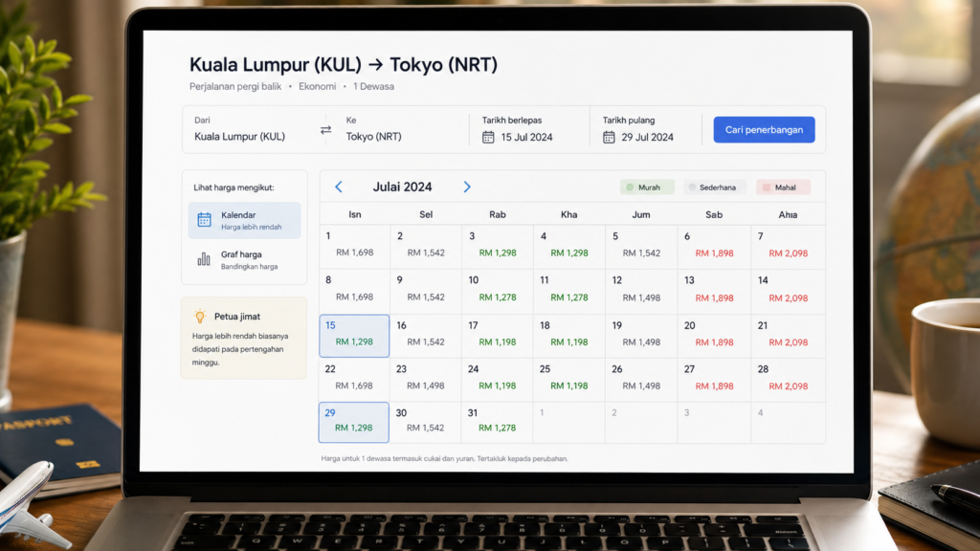
Task: Switch to Graf harga price view
Action: click(244, 260)
